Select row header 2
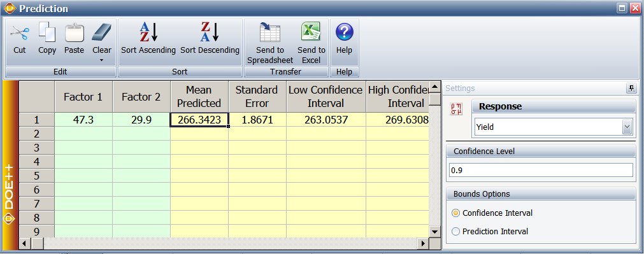644x254 pixels. coord(36,134)
